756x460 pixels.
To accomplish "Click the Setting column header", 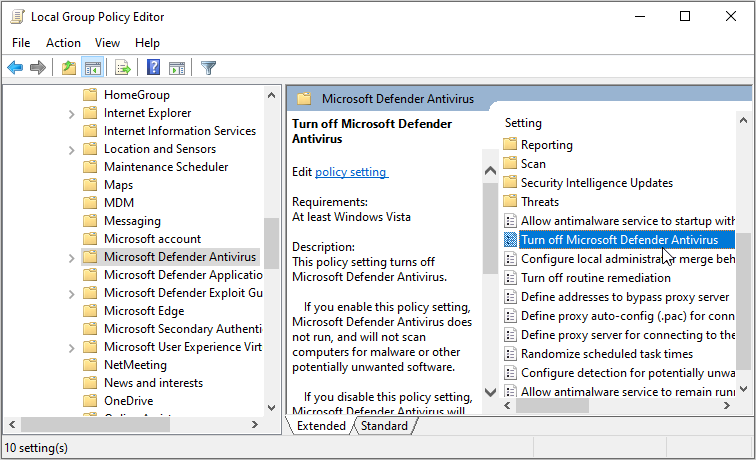I will pyautogui.click(x=523, y=123).
